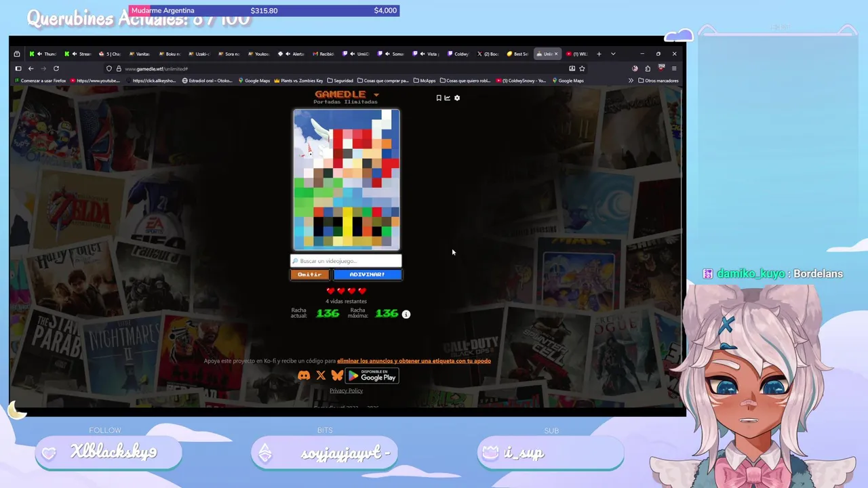Open the Google Play badge
The width and height of the screenshot is (868, 488).
click(x=372, y=375)
